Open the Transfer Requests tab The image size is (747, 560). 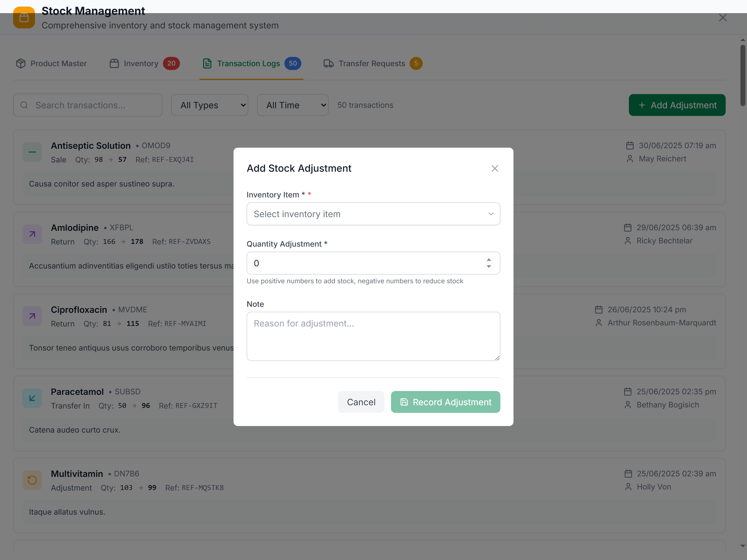point(372,63)
